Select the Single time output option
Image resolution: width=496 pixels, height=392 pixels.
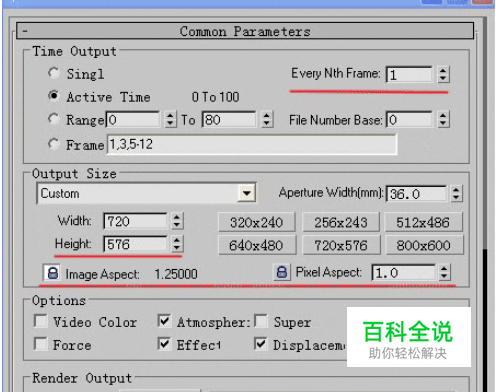54,73
